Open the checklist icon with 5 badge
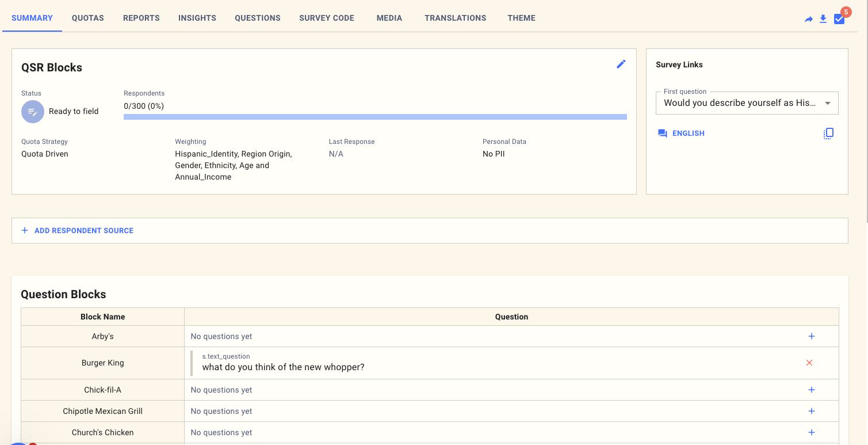This screenshot has height=445, width=868. coord(839,19)
